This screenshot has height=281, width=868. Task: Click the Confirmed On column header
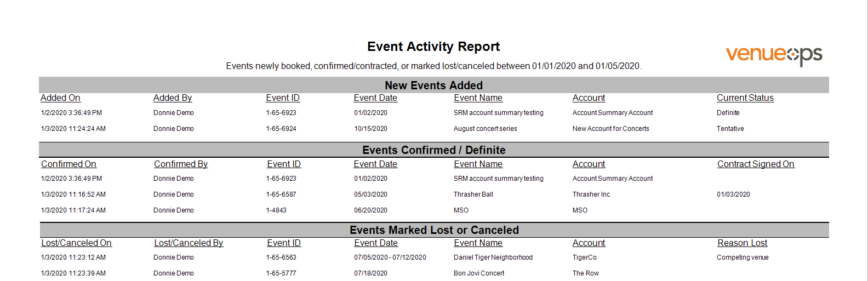pyautogui.click(x=68, y=164)
